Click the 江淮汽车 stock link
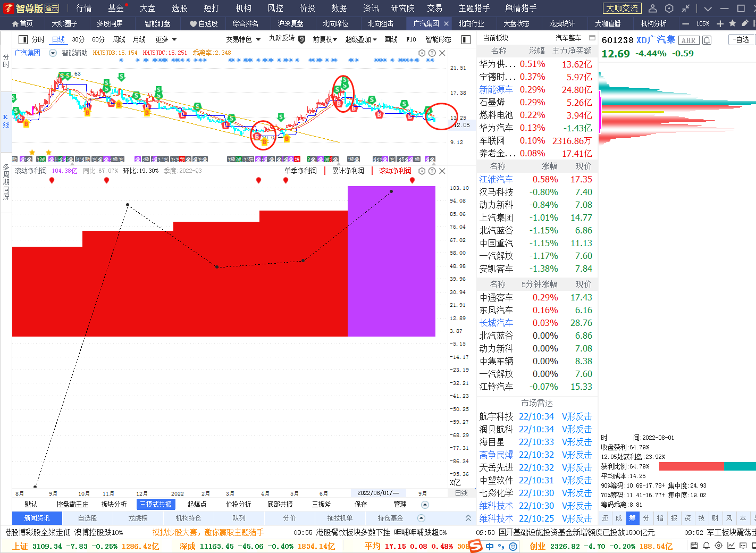 coord(496,179)
